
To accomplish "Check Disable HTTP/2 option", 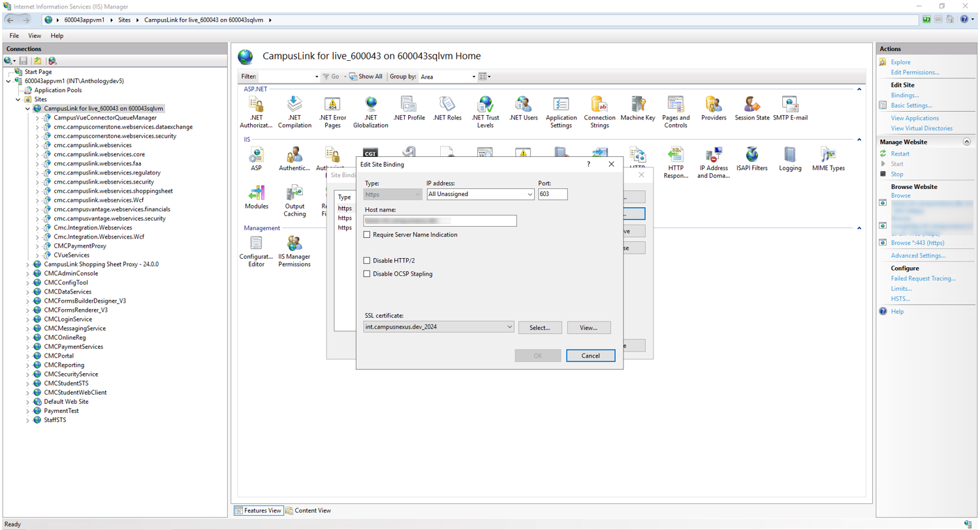I will click(x=367, y=261).
